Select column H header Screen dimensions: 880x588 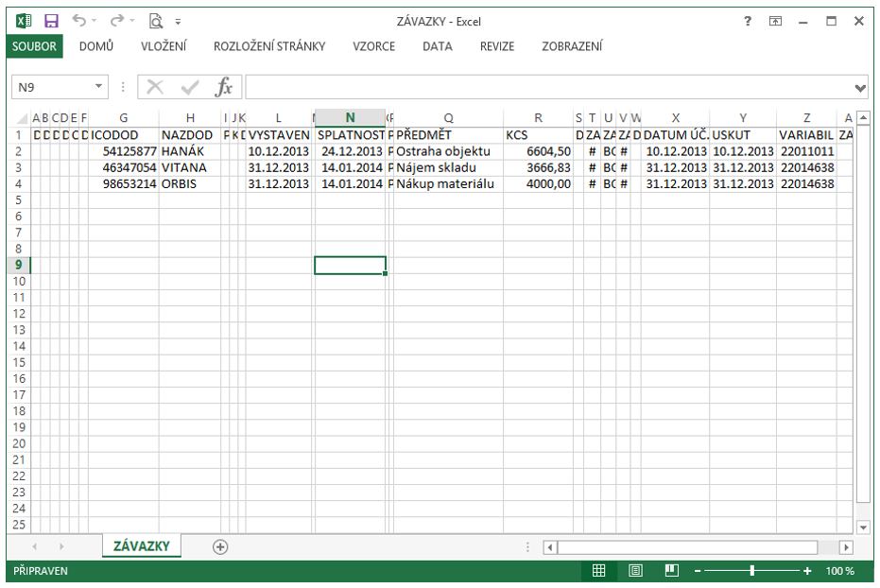(190, 118)
